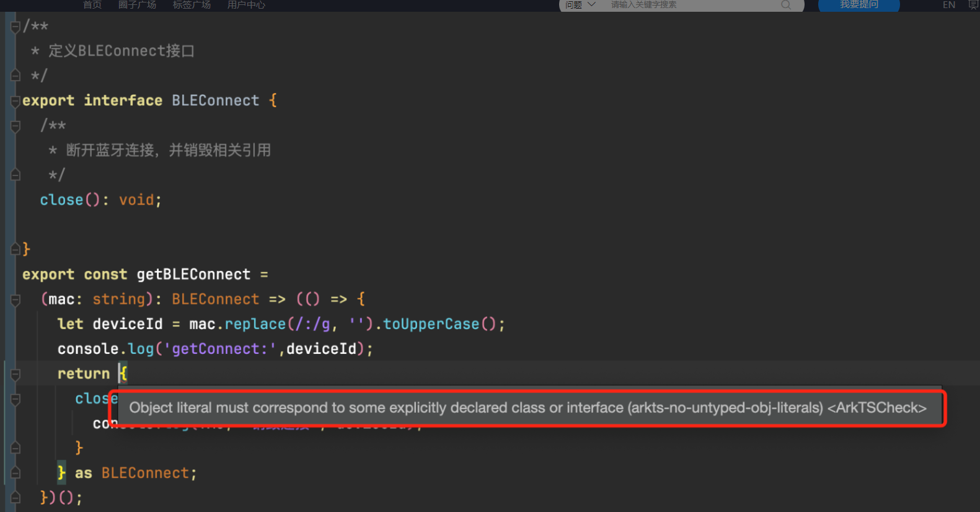This screenshot has width=980, height=512.
Task: Open the 问题 search category dropdown
Action: coord(580,4)
